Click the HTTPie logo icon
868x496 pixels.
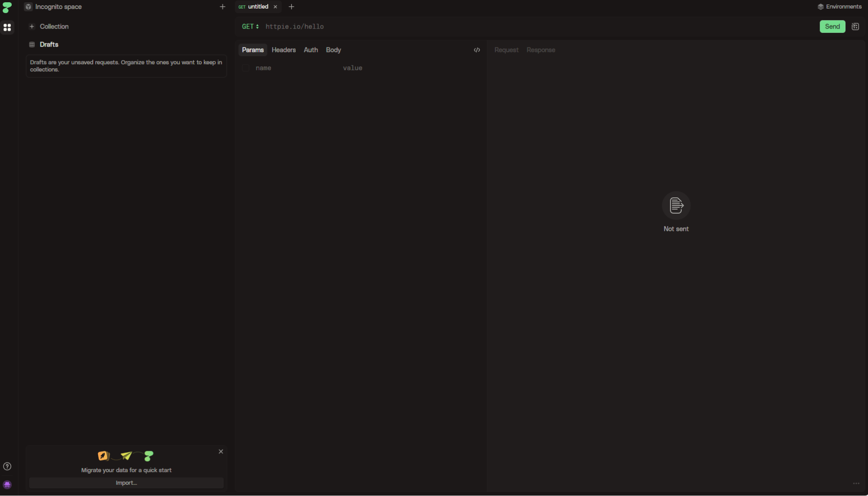pos(7,7)
